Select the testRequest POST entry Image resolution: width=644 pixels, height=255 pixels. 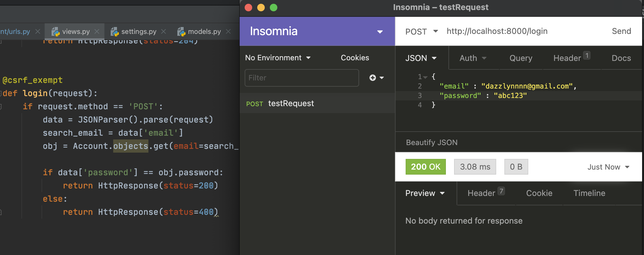[291, 104]
